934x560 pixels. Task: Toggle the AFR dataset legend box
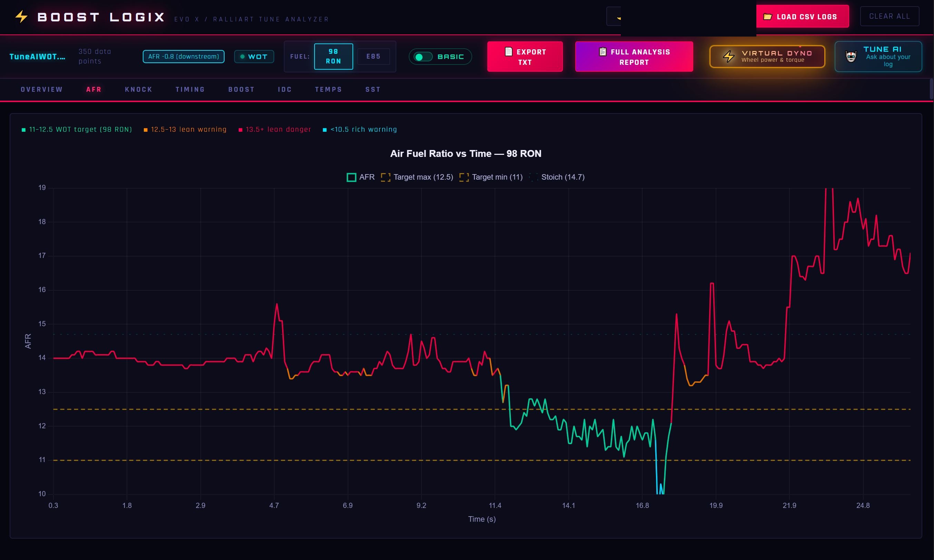[x=351, y=177]
